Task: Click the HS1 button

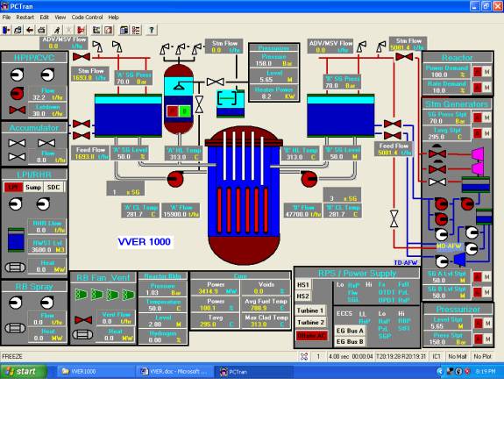Action: (303, 285)
